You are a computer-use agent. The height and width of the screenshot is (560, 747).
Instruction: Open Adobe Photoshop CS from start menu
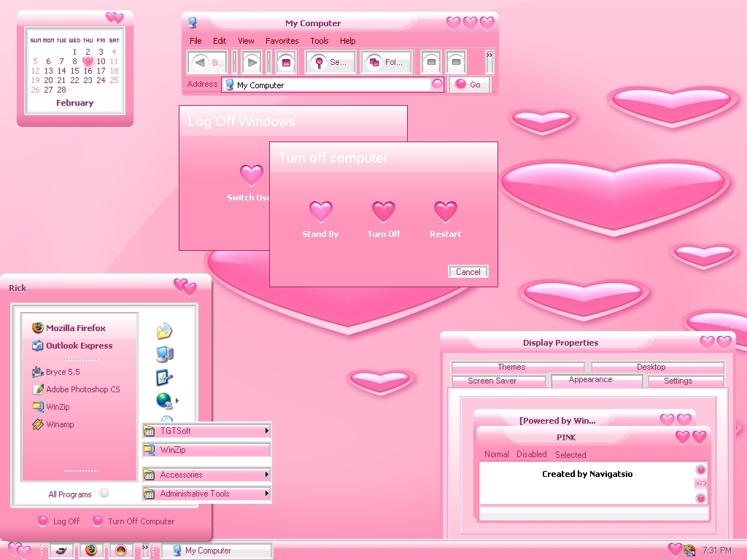click(x=82, y=389)
